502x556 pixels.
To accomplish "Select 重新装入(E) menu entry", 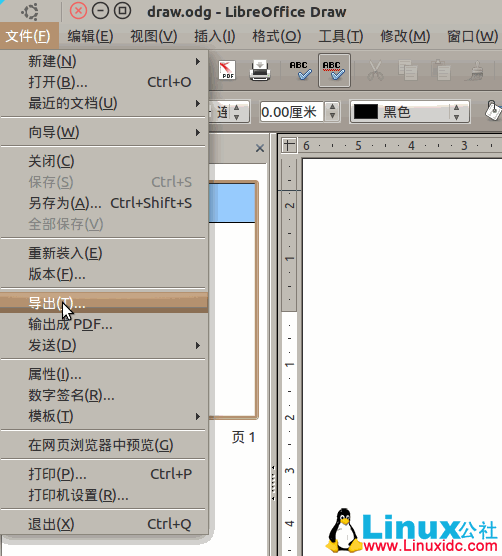I will 104,253.
